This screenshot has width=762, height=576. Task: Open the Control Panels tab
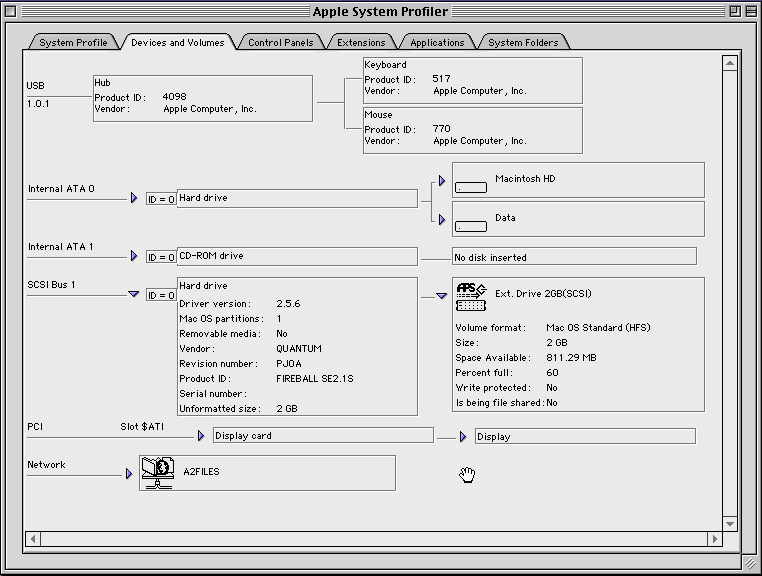[x=281, y=42]
